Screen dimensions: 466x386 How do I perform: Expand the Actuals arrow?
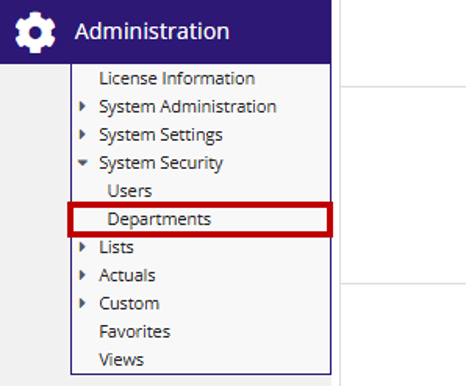coord(82,275)
